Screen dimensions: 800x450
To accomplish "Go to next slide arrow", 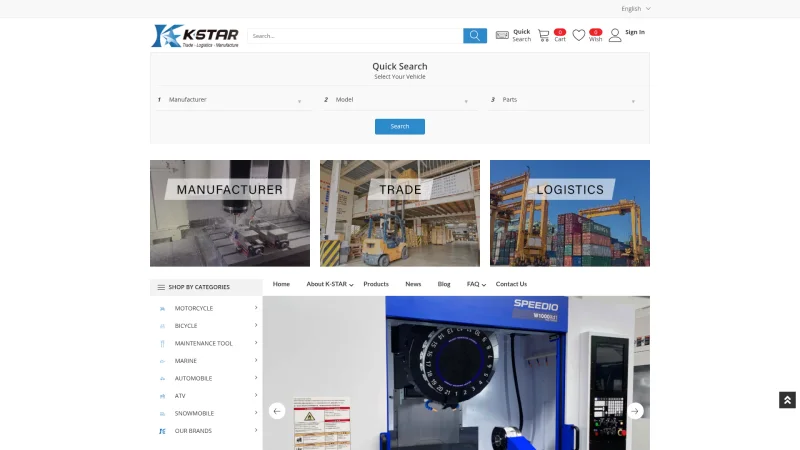I will pos(635,411).
